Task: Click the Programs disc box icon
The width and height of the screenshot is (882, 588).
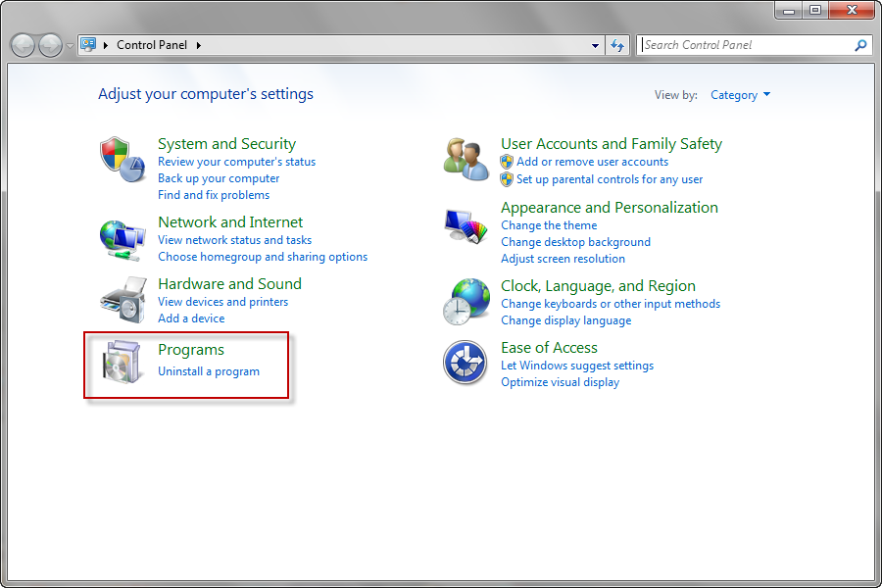Action: point(122,362)
